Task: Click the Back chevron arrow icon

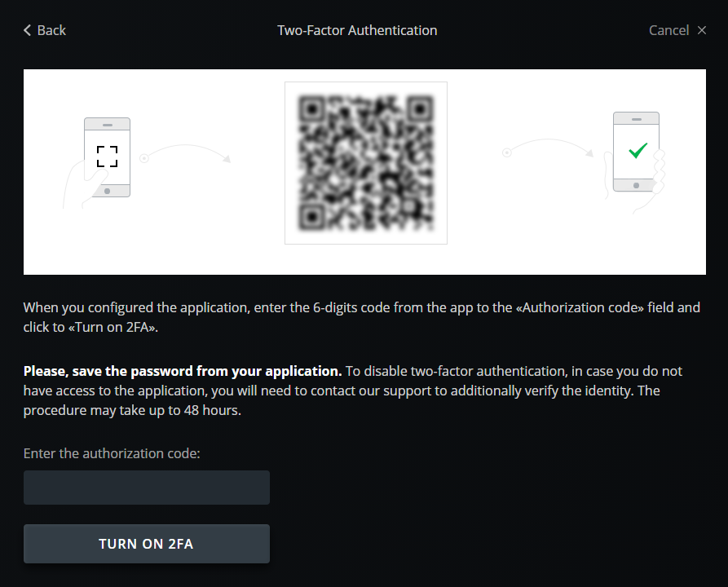Action: 28,30
